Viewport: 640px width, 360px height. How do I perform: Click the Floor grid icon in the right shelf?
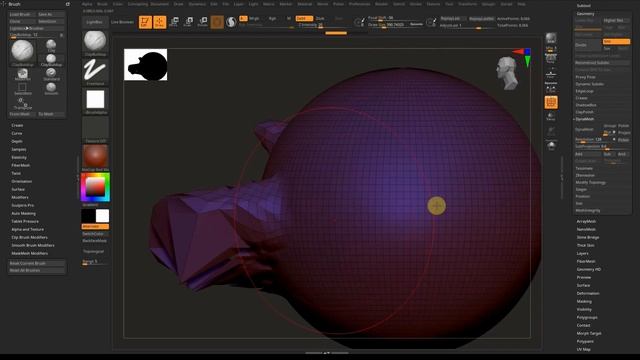[551, 74]
